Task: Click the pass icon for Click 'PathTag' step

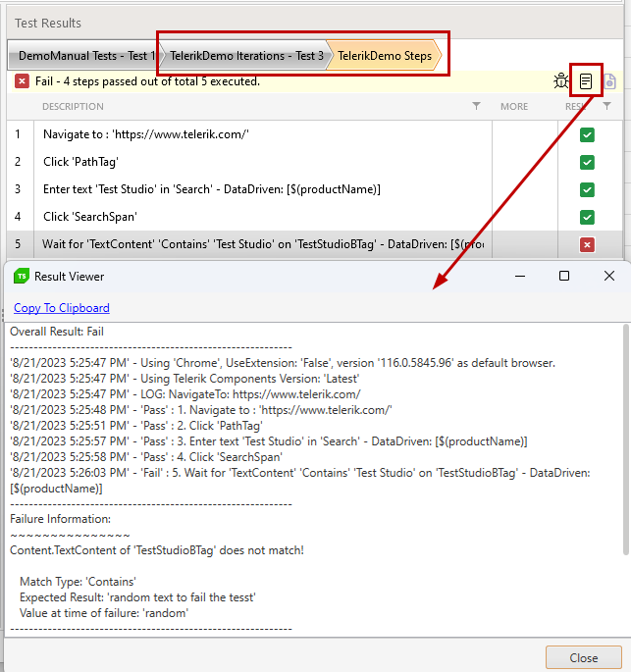Action: [587, 162]
